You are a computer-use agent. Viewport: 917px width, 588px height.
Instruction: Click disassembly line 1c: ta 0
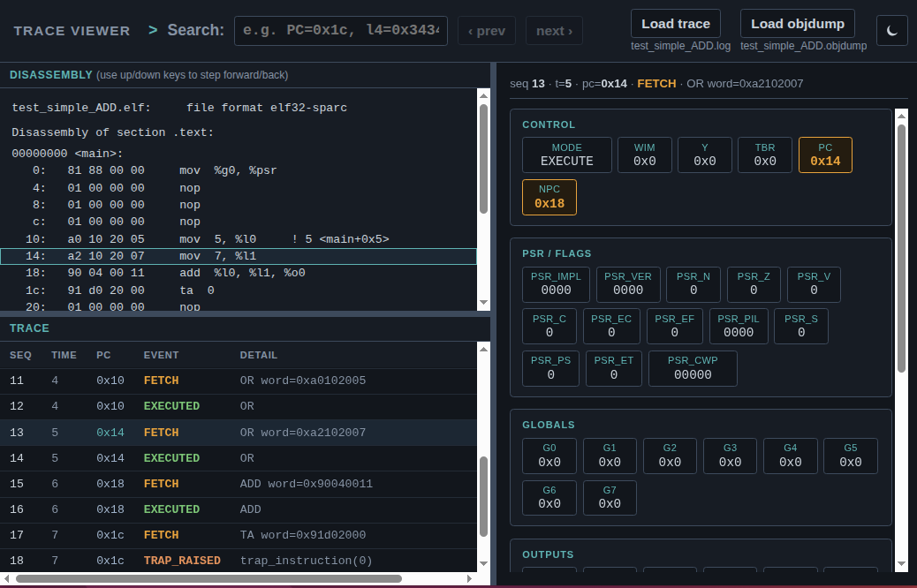pyautogui.click(x=239, y=290)
